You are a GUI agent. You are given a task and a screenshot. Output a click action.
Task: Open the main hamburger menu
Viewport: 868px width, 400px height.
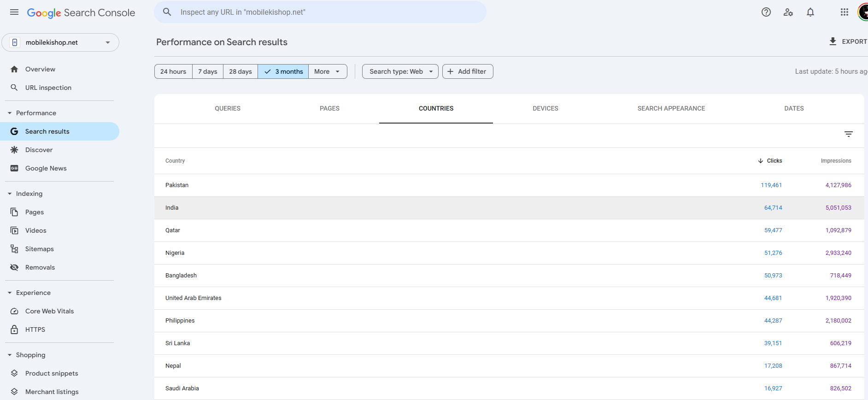coord(14,12)
